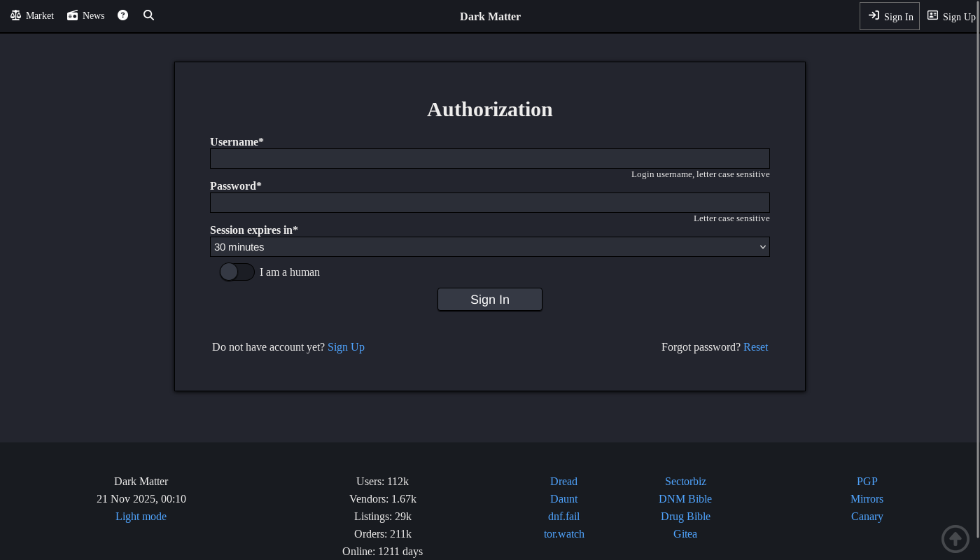Click inside the Username field
Viewport: 980px width, 560px height.
[x=490, y=158]
